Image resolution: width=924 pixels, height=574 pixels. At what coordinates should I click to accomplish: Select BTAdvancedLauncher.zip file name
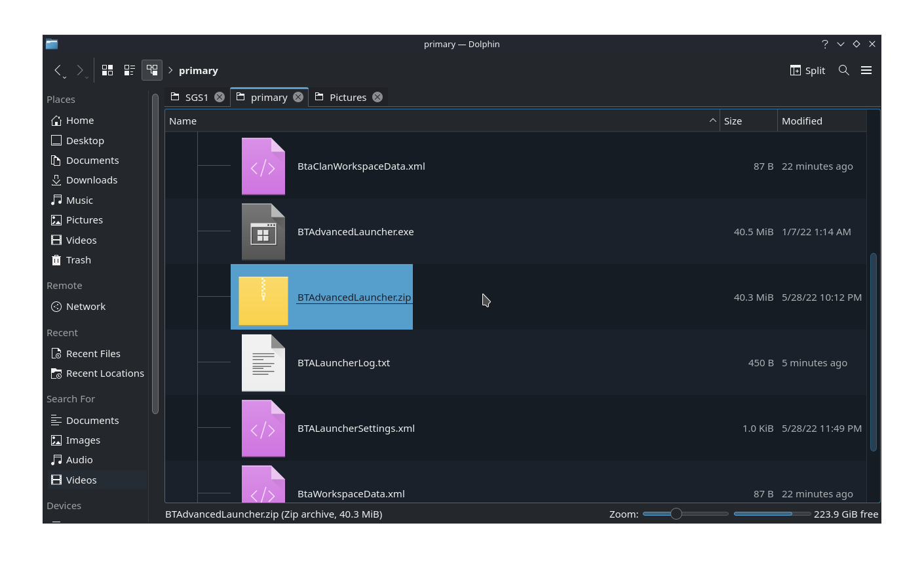click(x=354, y=297)
